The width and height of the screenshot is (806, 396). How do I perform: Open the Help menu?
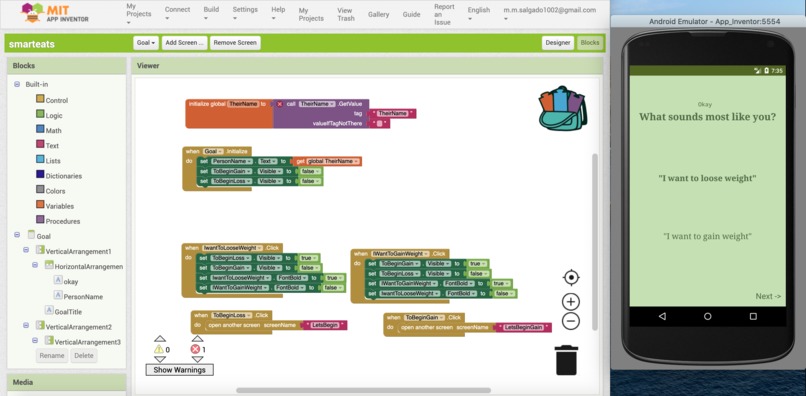coord(278,13)
